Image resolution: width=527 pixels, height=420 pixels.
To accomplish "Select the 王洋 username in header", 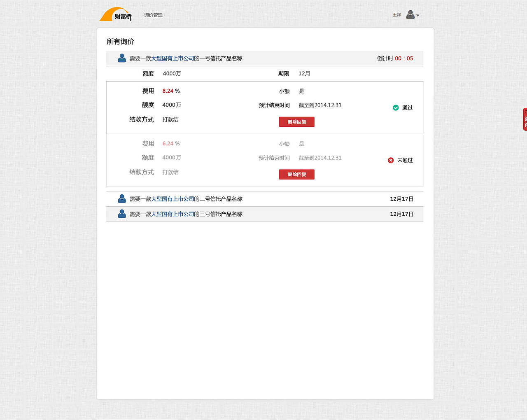I will tap(396, 14).
